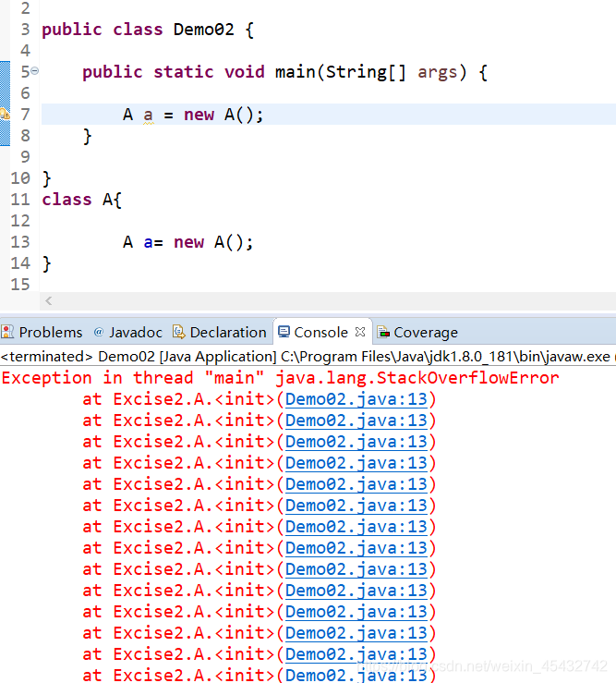The image size is (616, 683).
Task: Open the sixth Demo02.java:13 stack trace link
Action: pos(356,506)
